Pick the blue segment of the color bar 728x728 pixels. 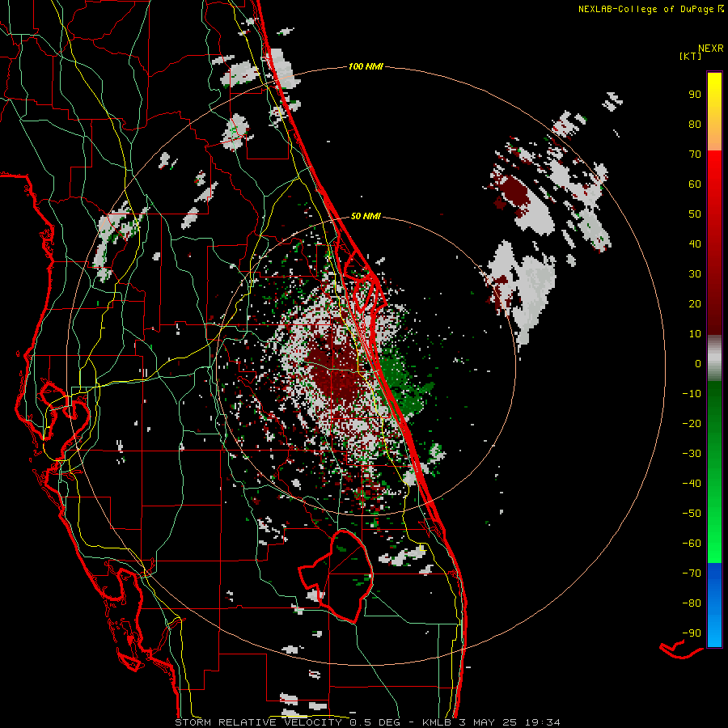714,605
